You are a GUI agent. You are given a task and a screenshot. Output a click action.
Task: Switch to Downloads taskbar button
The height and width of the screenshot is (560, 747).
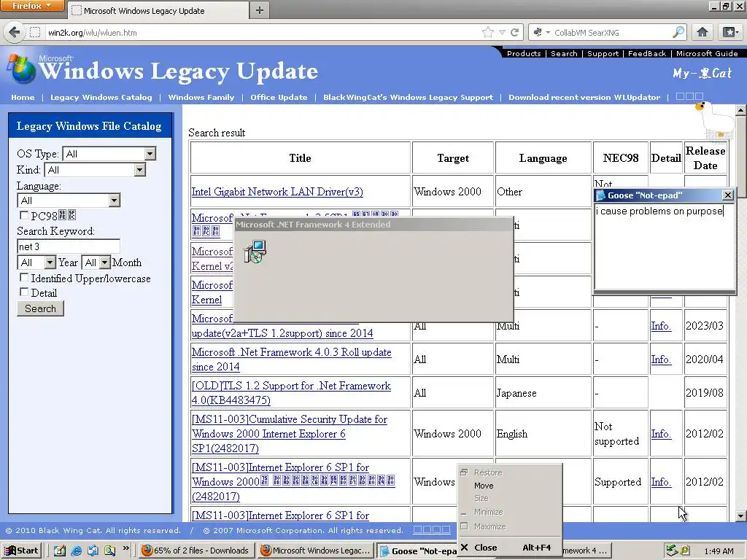tap(196, 551)
